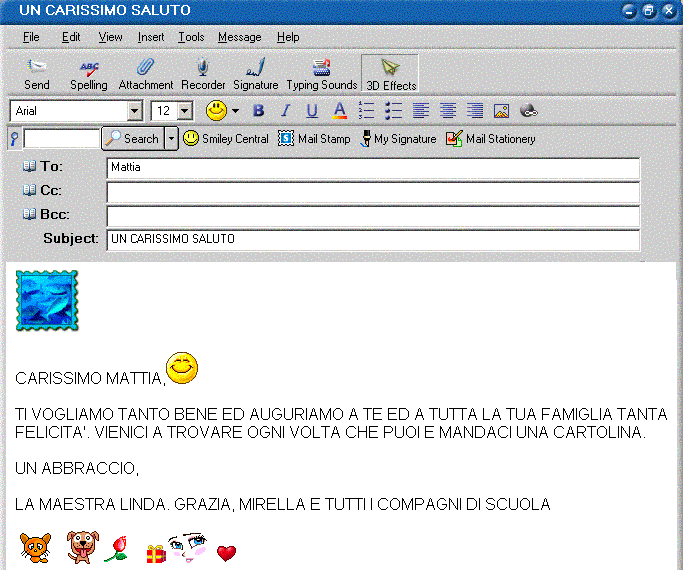This screenshot has height=570, width=683.
Task: Click the Send button
Action: 37,74
